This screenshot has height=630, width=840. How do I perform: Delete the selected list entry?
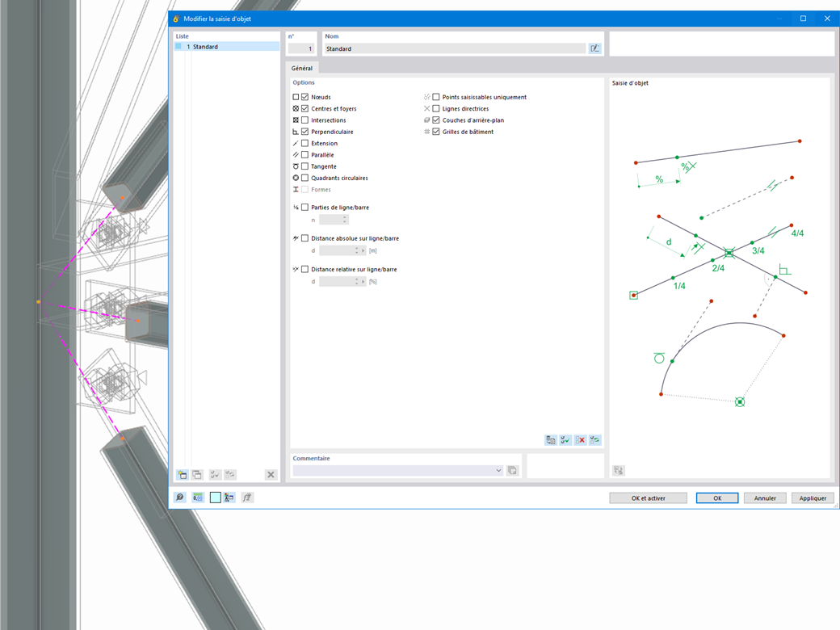tap(271, 475)
